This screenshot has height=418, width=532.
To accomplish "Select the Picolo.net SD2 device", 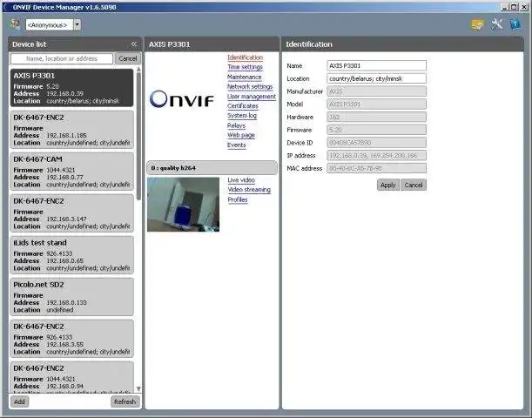I will (71, 297).
